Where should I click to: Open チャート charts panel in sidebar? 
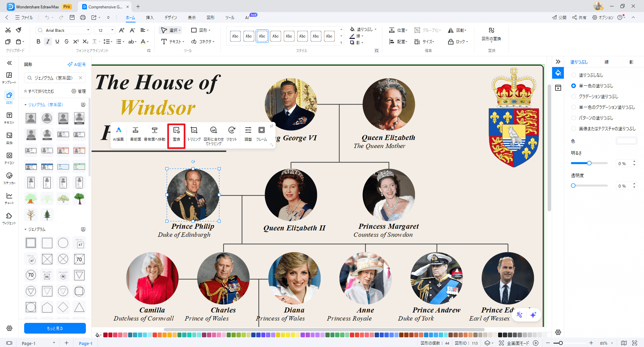9,198
